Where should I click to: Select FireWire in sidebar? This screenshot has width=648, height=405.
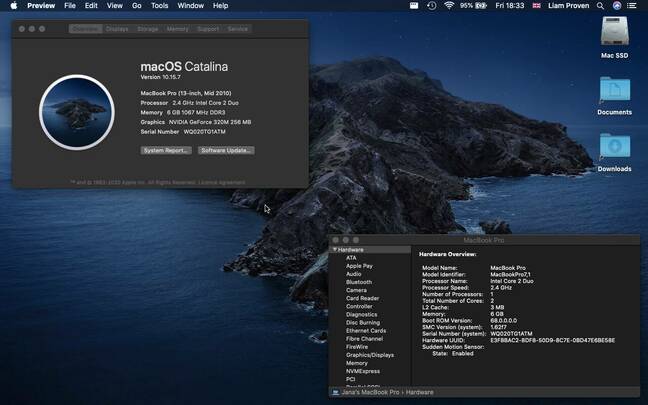pyautogui.click(x=357, y=347)
